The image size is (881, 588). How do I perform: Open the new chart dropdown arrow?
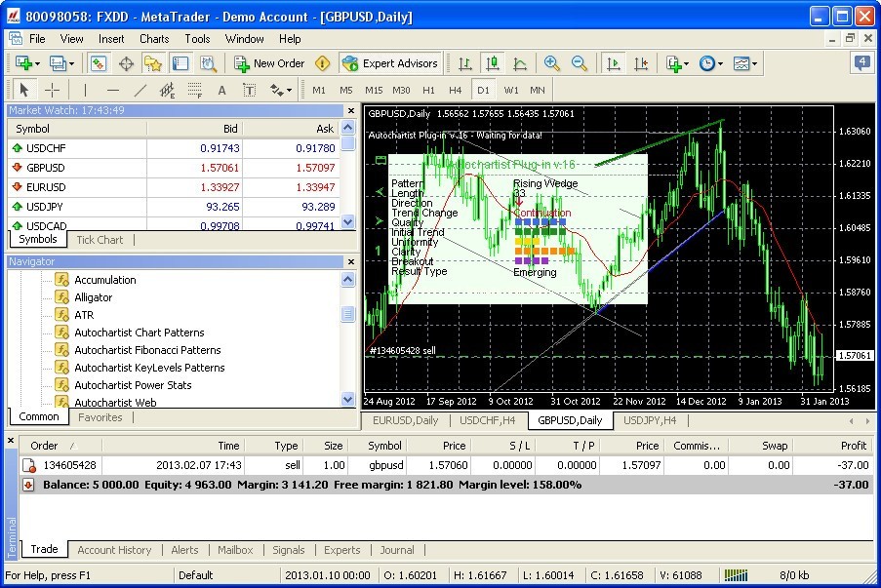39,63
